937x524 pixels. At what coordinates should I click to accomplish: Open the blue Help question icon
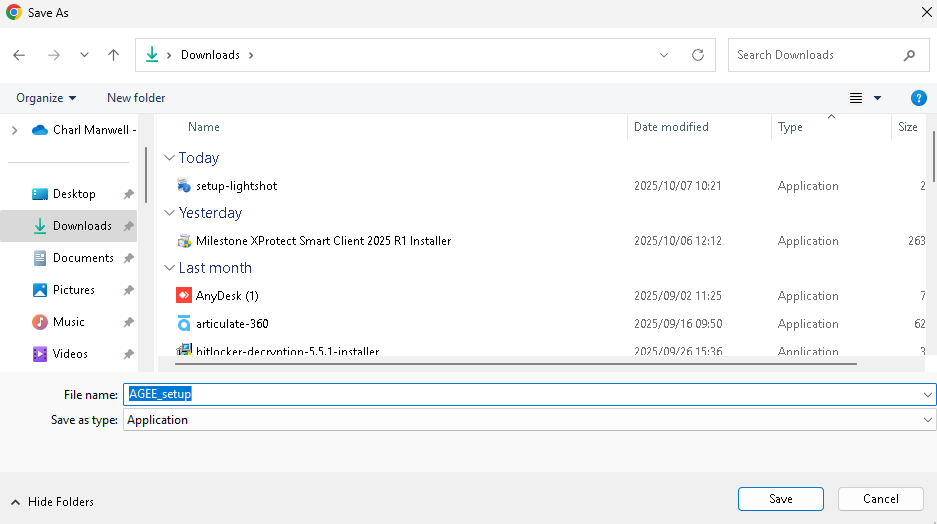pyautogui.click(x=918, y=98)
